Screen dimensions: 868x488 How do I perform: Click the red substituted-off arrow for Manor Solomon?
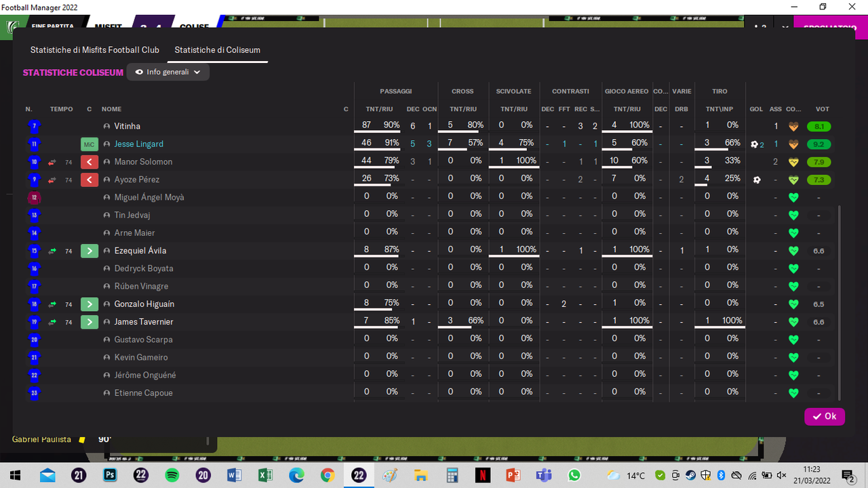tap(90, 162)
